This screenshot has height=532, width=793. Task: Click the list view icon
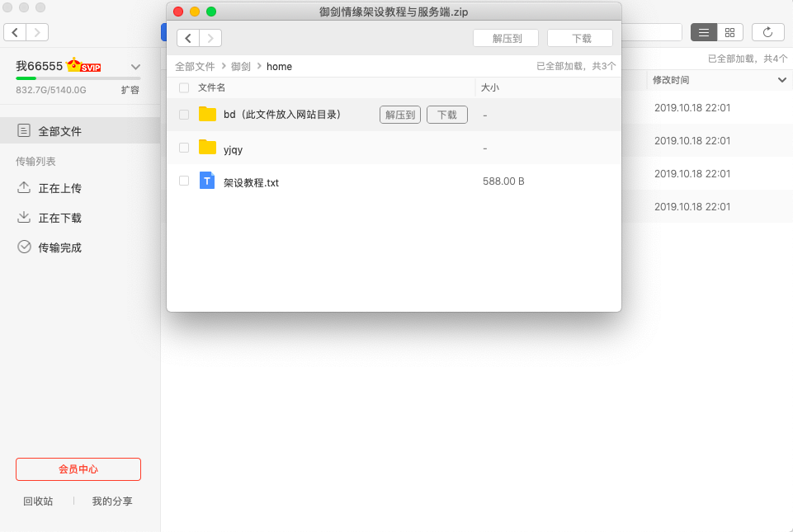pos(703,32)
